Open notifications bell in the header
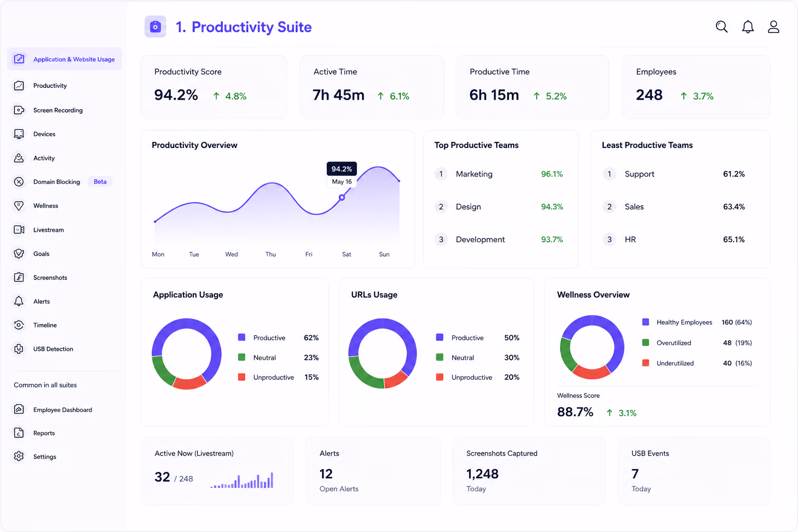This screenshot has width=798, height=532. coord(748,26)
